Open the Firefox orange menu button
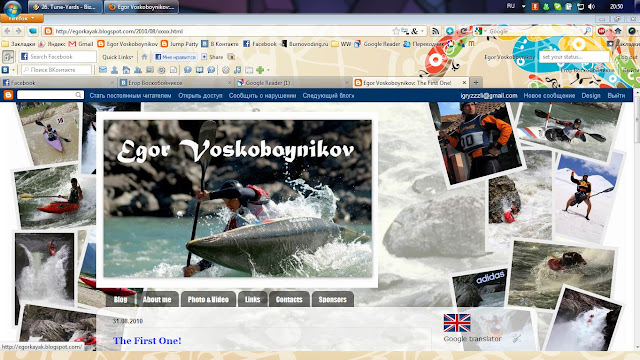The height and width of the screenshot is (360, 640). click(x=22, y=18)
